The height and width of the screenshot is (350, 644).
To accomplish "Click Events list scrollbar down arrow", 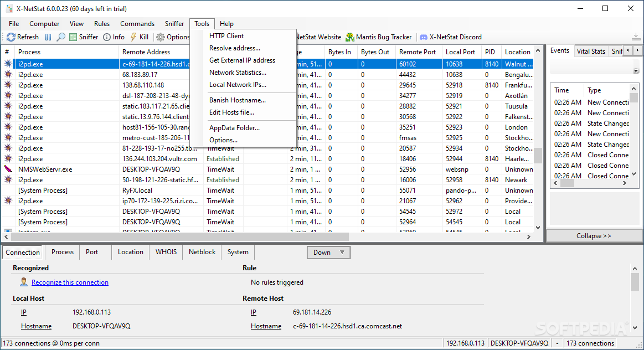I will tap(634, 174).
